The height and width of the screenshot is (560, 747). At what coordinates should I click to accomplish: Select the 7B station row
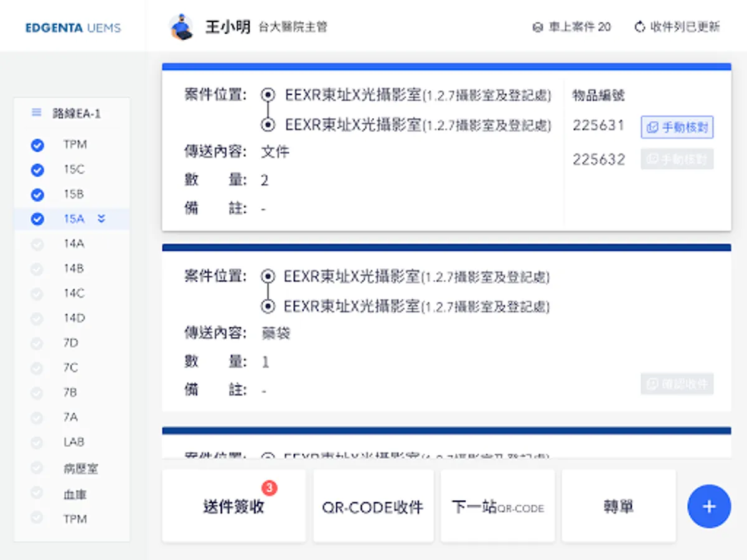pos(72,393)
